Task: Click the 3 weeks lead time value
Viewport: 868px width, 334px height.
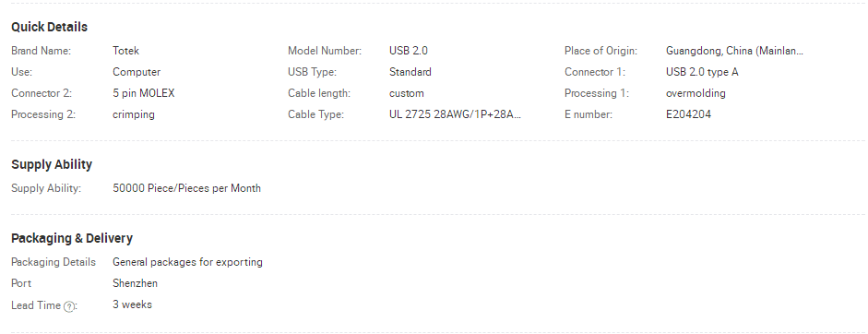Action: click(x=132, y=304)
